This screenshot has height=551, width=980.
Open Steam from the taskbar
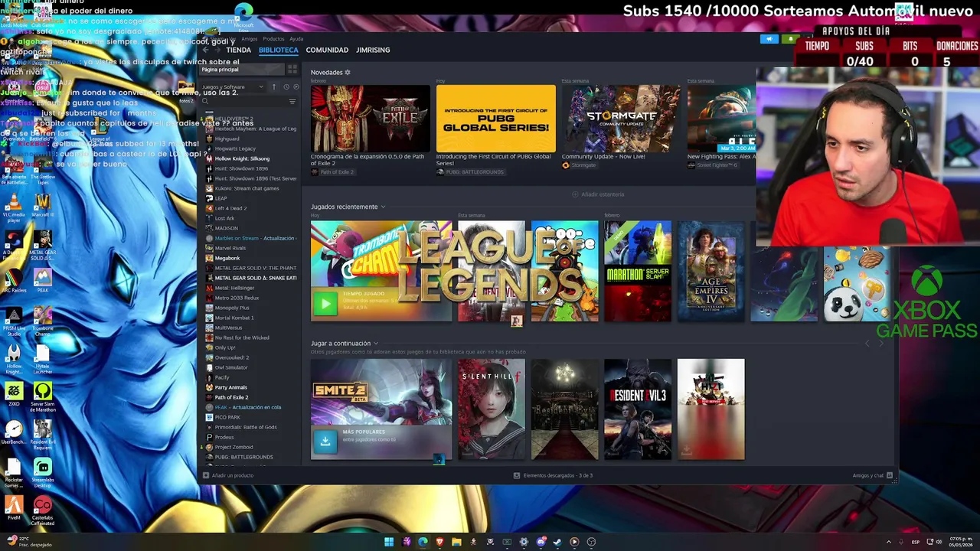(557, 542)
